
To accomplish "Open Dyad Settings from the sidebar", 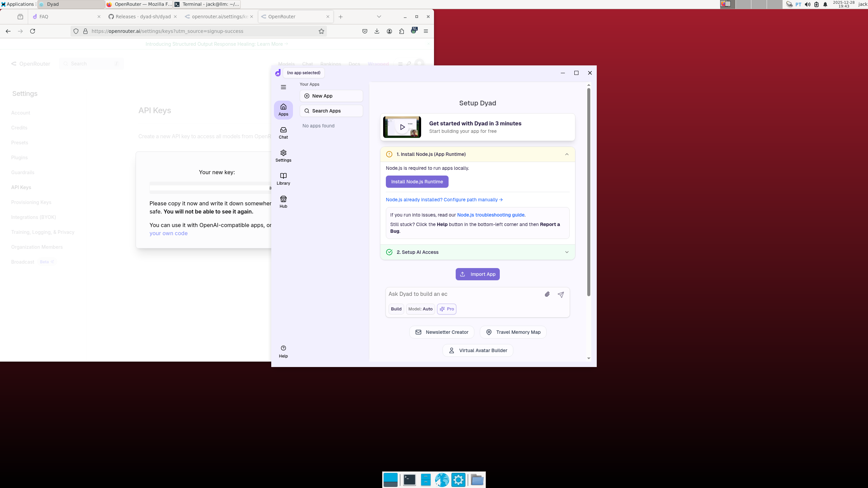I will tap(283, 156).
